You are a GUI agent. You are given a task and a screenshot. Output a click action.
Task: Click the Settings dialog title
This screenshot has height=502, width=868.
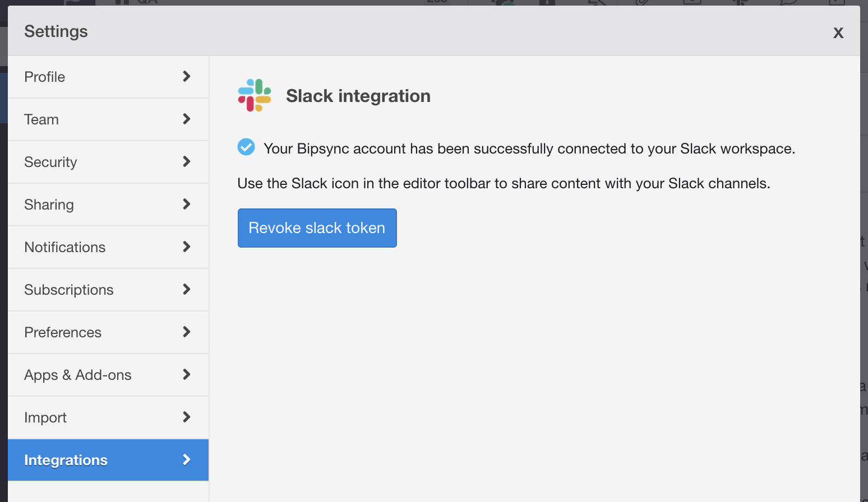[x=56, y=31]
